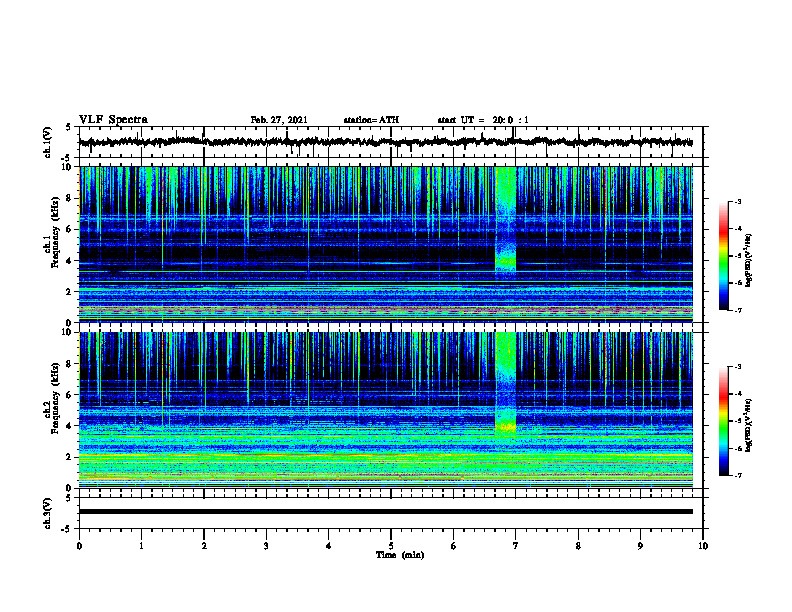Click time axis tick label "2"
The height and width of the screenshot is (612, 792).
(204, 546)
